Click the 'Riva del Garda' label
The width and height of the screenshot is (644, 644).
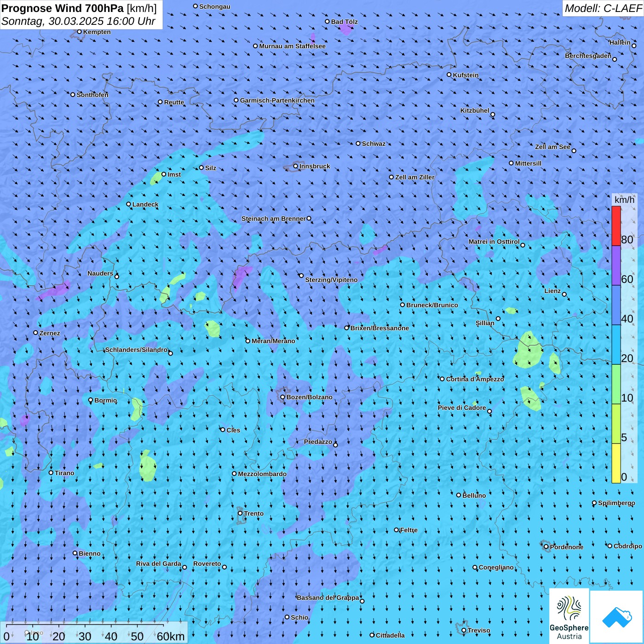159,563
